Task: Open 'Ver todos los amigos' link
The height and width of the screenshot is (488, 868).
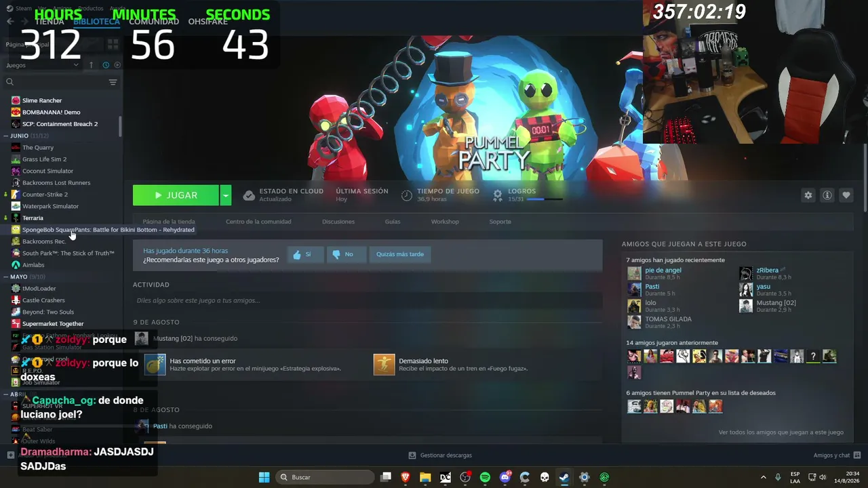Action: 781,432
